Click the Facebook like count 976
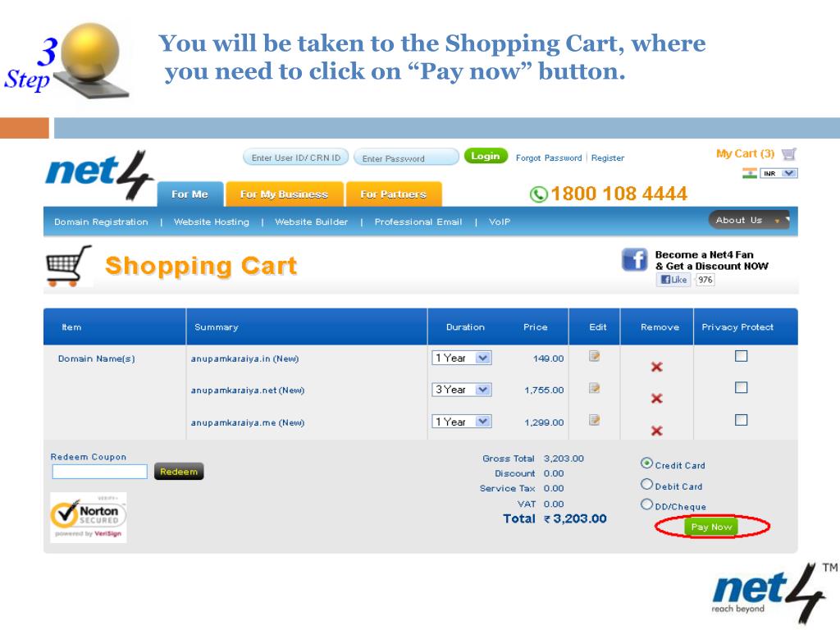840x630 pixels. coord(705,280)
